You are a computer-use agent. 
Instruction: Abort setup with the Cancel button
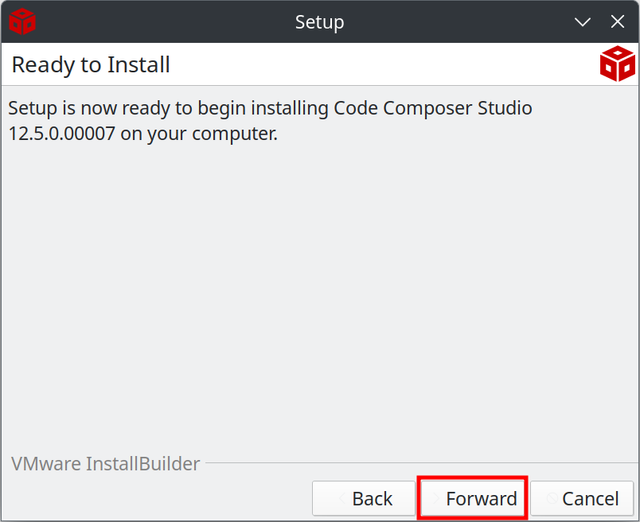pos(582,498)
